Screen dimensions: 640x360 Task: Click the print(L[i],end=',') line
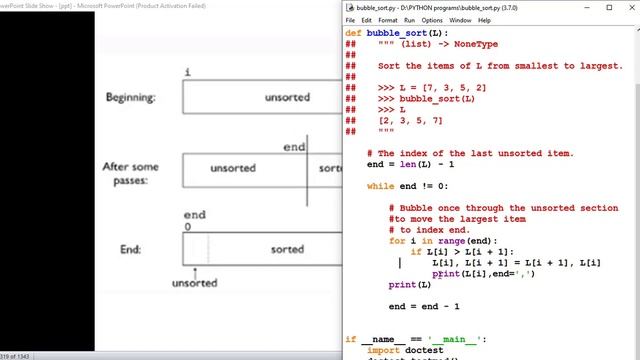tap(483, 274)
